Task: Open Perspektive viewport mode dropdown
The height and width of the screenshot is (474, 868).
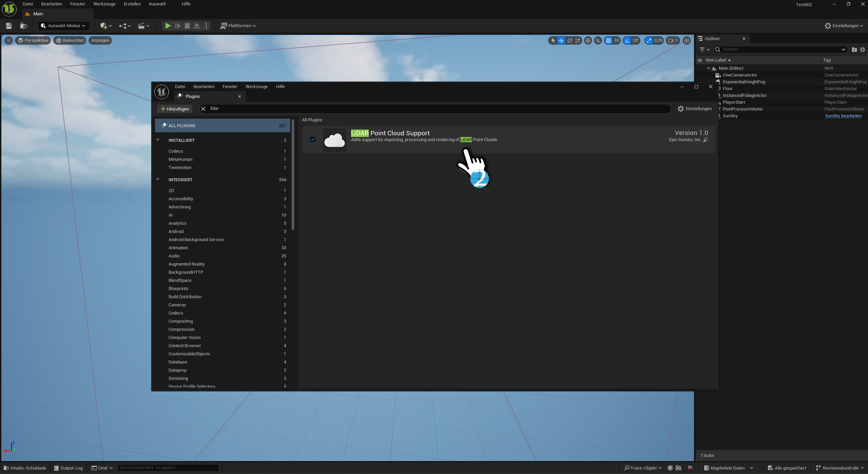Action: point(33,40)
